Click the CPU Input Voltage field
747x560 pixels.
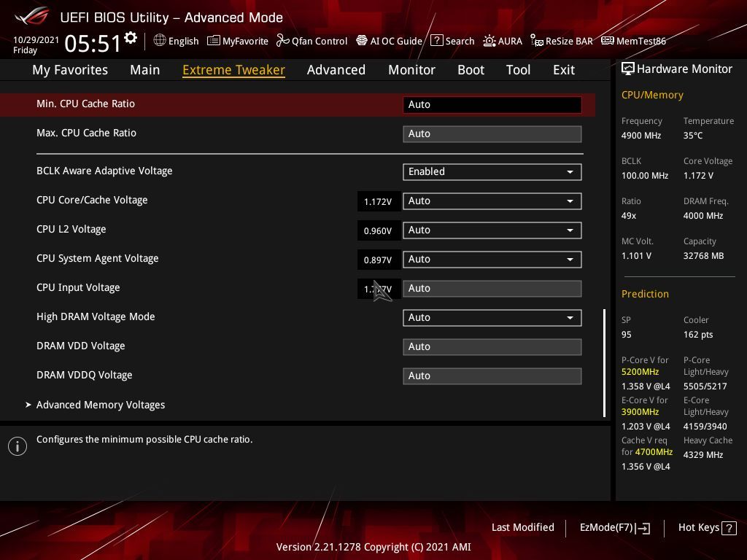[x=492, y=289]
